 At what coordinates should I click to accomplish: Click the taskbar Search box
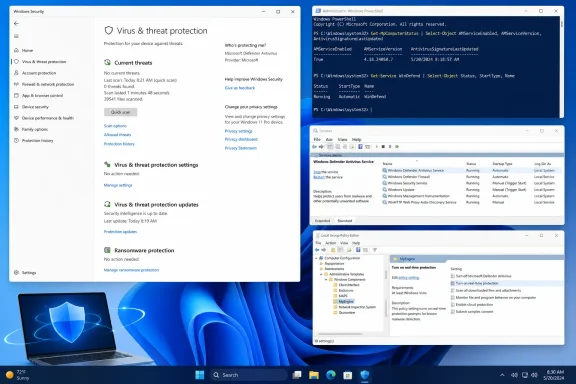pyautogui.click(x=248, y=375)
